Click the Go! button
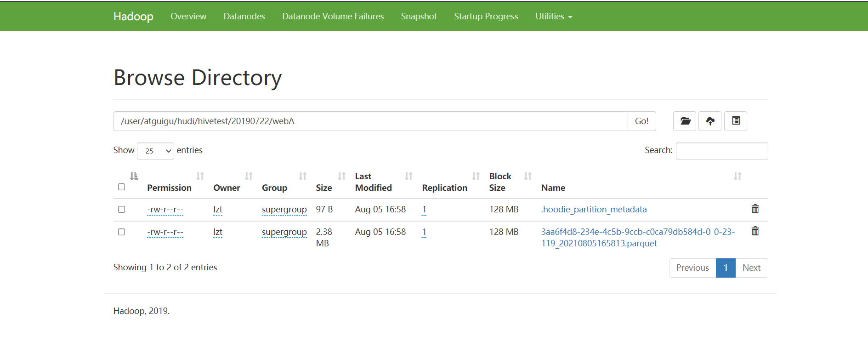This screenshot has height=359, width=868. coord(641,121)
